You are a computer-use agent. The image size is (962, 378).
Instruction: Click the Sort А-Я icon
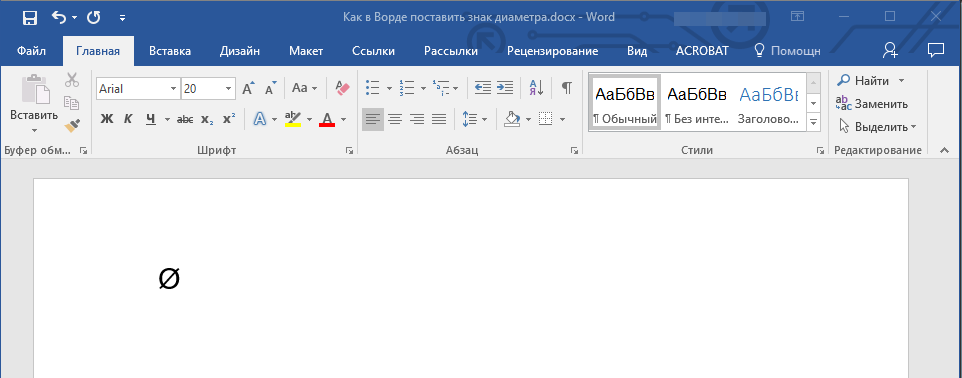[536, 88]
